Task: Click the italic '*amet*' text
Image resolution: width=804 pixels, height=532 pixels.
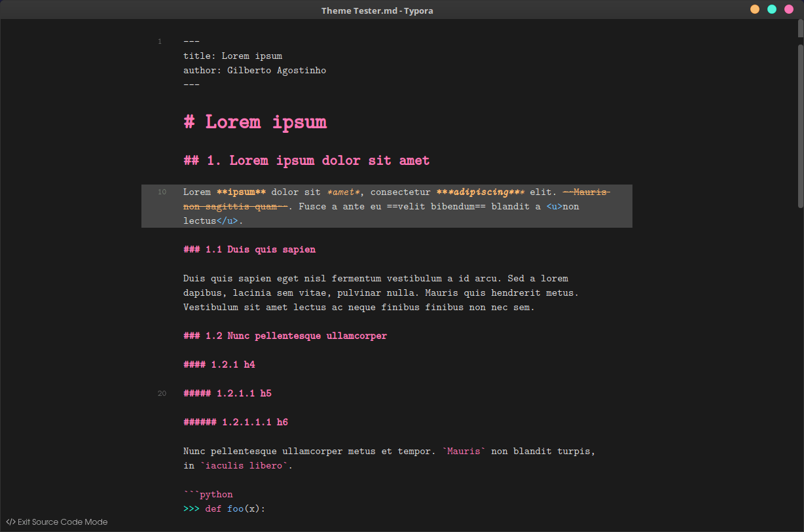Action: [343, 192]
